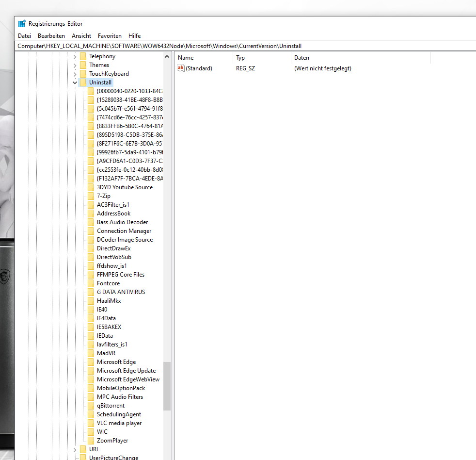Image resolution: width=476 pixels, height=460 pixels.
Task: Expand the Themes key
Action: [75, 66]
